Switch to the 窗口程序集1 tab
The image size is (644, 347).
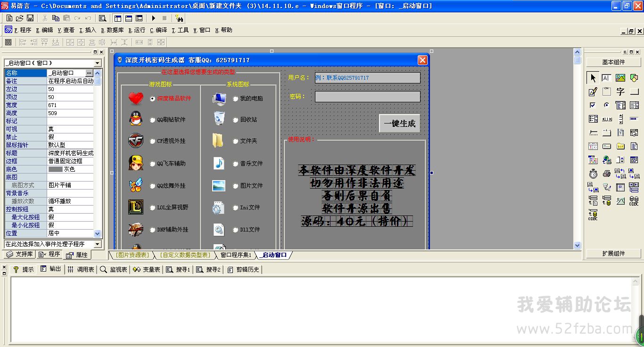236,255
